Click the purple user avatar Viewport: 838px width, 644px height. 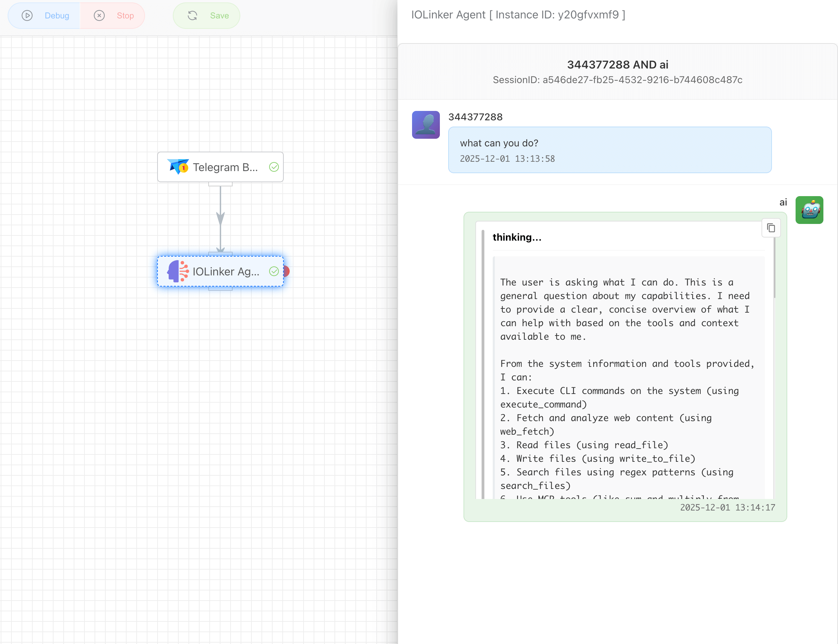point(426,125)
